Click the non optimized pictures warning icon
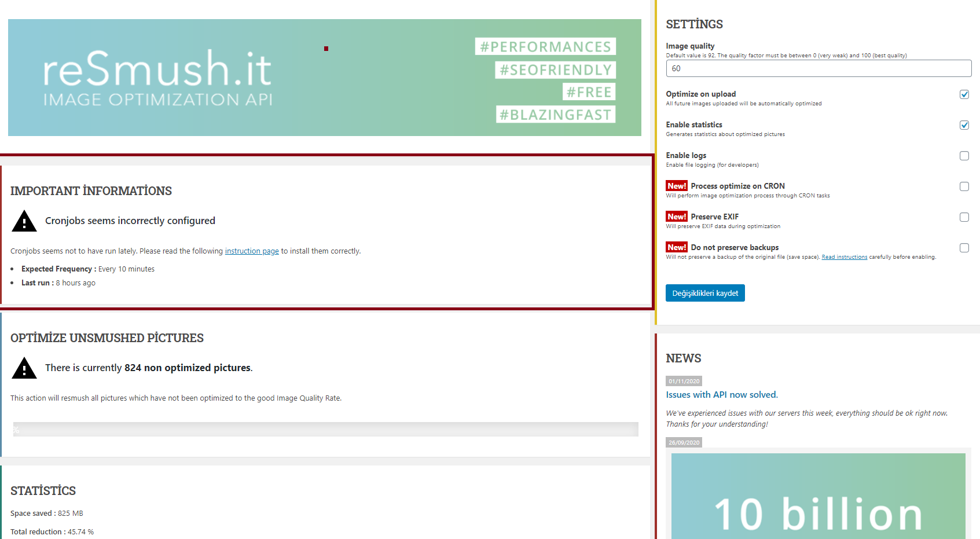Screen dimensions: 980x539 pyautogui.click(x=24, y=368)
